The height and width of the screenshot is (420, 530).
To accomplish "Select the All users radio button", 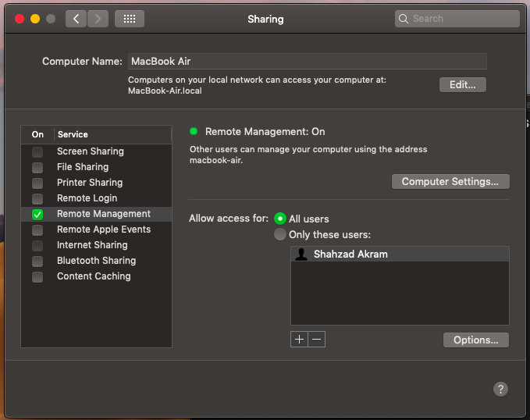I will click(280, 219).
